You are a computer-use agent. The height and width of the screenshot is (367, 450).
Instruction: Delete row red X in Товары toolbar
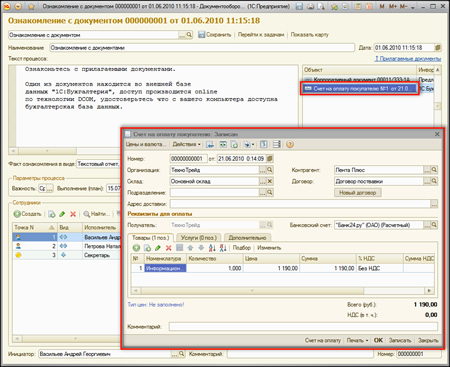(169, 248)
